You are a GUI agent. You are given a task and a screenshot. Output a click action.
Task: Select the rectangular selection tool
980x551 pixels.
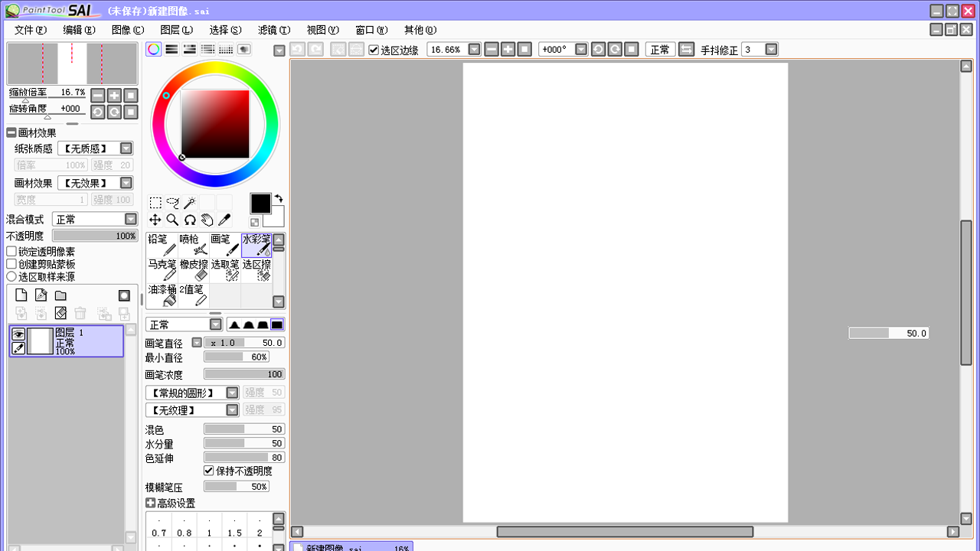[x=155, y=202]
